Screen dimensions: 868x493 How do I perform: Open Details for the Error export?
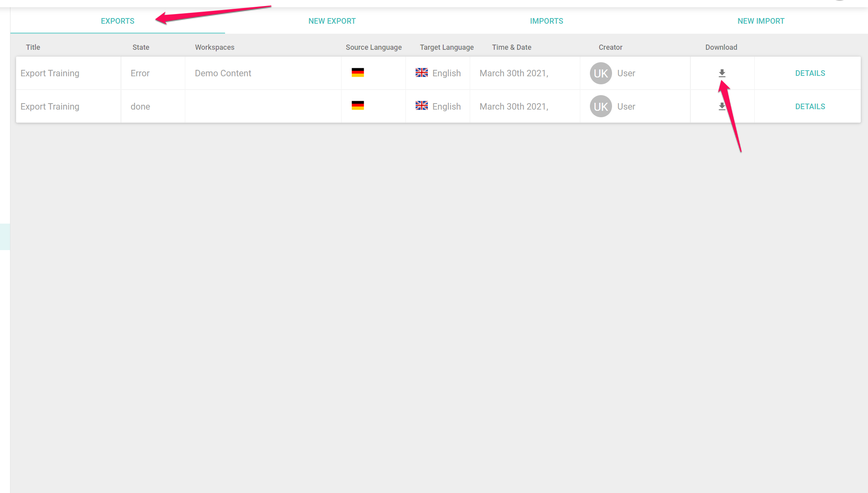coord(810,73)
